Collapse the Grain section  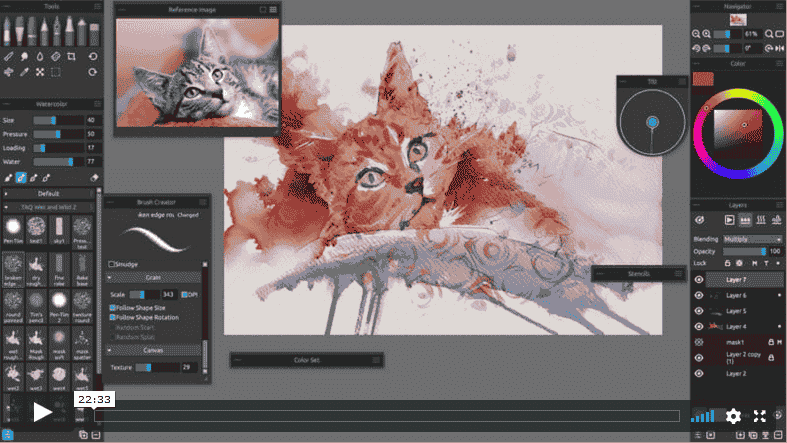[109, 277]
